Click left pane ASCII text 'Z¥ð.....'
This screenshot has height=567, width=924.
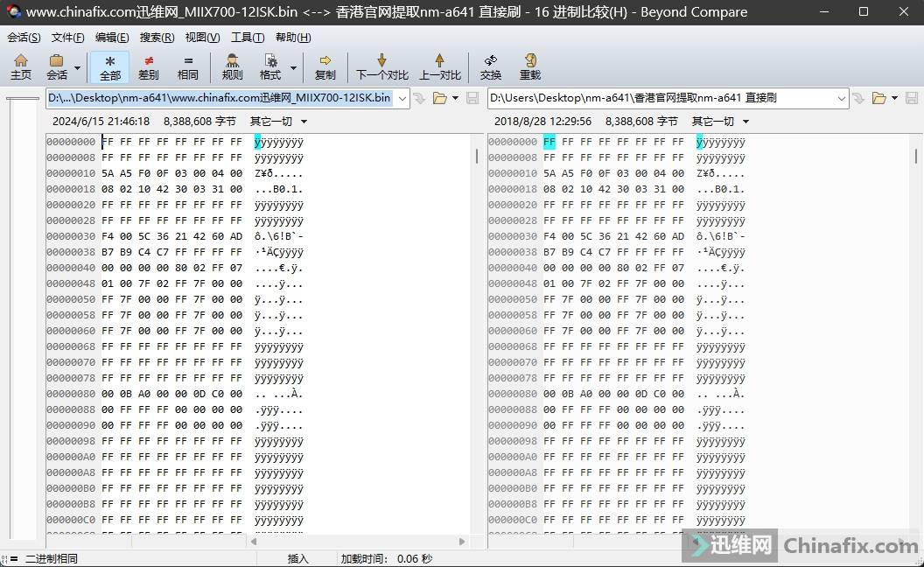[279, 173]
